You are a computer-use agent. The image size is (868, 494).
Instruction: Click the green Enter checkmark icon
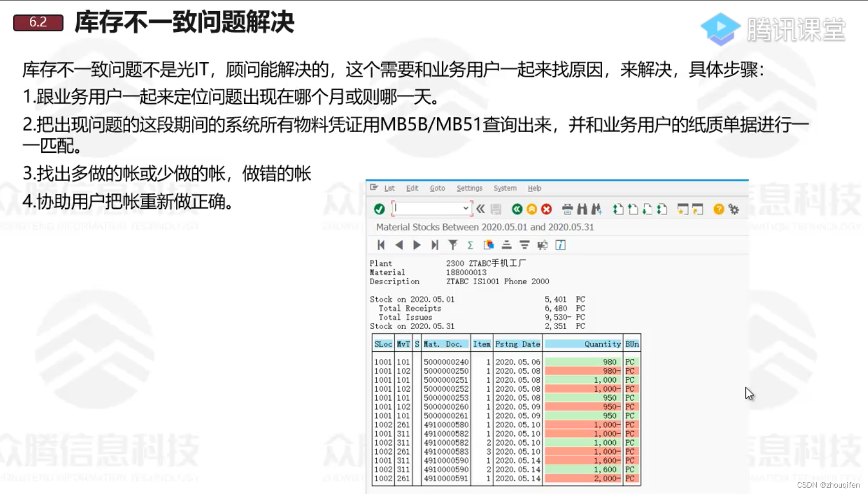click(x=379, y=209)
